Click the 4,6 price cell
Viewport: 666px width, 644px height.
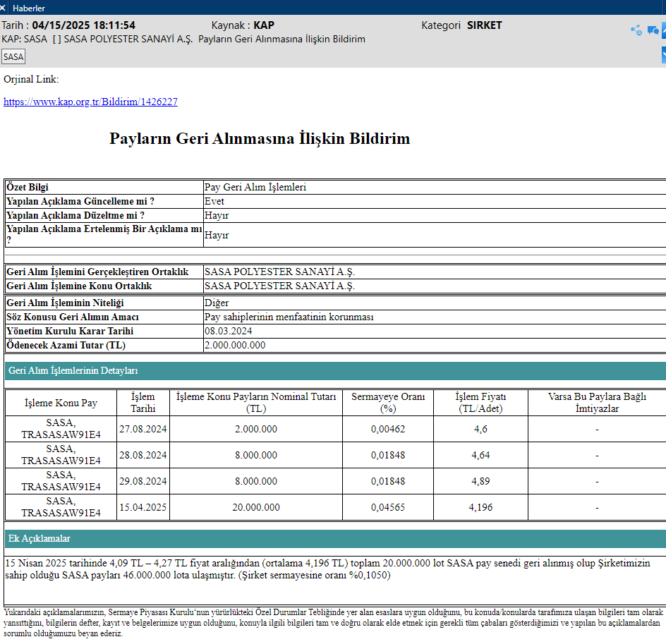480,429
